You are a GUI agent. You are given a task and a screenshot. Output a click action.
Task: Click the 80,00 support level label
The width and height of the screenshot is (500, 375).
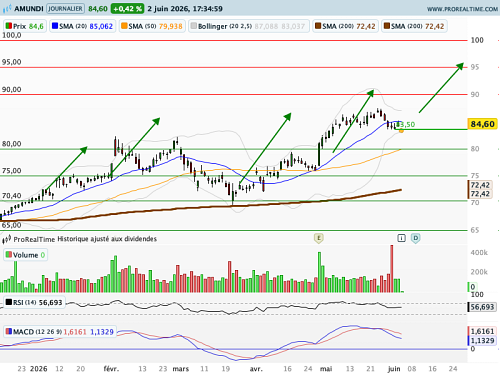(x=12, y=144)
